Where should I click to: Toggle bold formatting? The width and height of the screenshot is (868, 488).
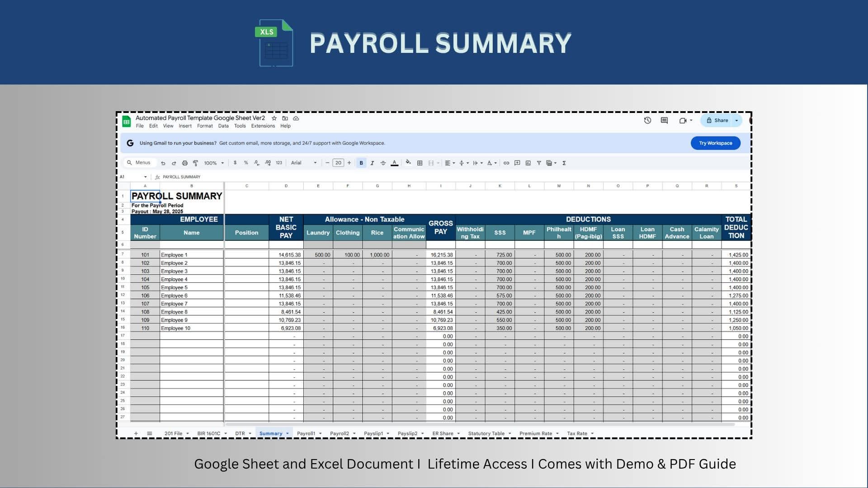click(x=361, y=163)
